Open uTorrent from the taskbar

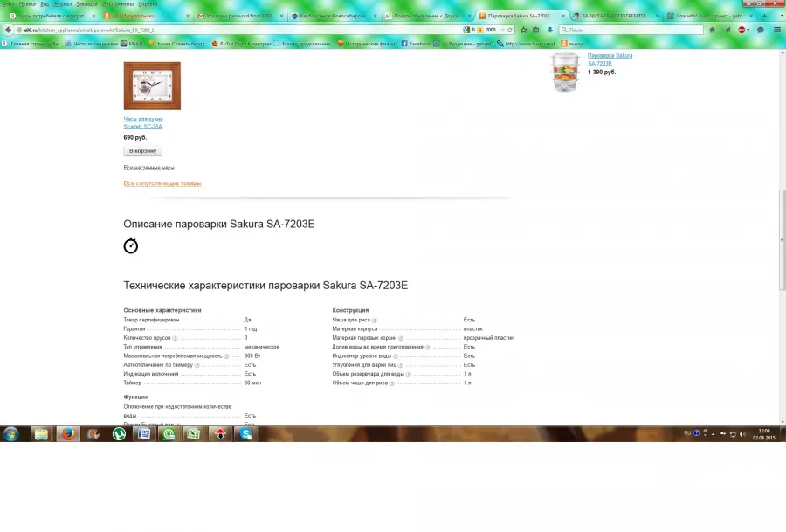tap(119, 433)
